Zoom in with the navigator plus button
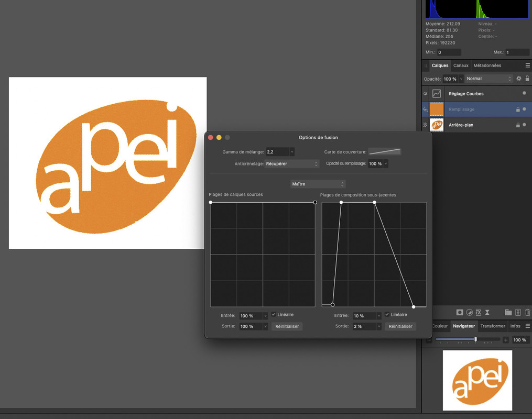 click(506, 340)
